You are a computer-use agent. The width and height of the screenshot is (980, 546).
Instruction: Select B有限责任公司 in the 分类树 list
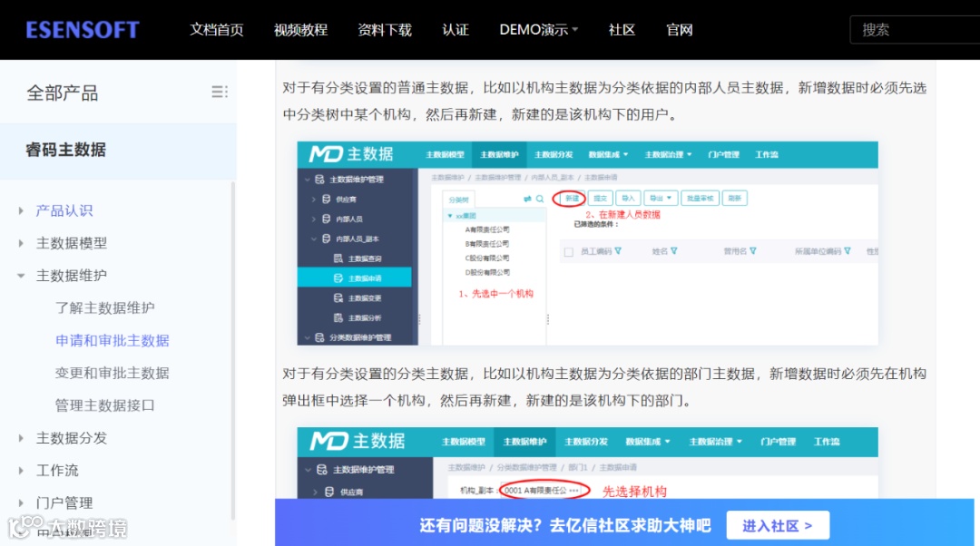pos(487,244)
